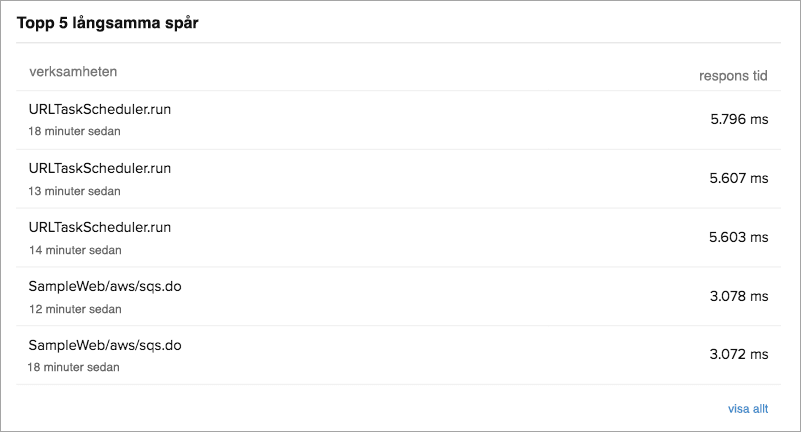Click the 3.078 ms response time value
The height and width of the screenshot is (432, 801).
pyautogui.click(x=739, y=296)
